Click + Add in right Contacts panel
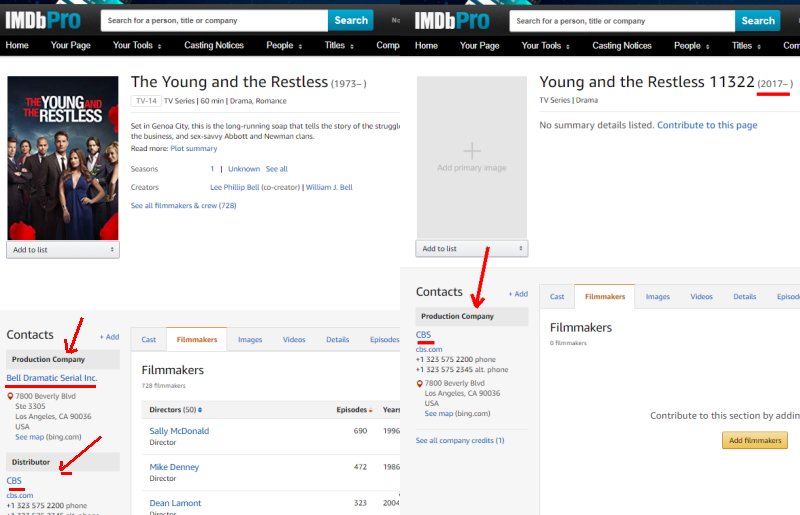 [x=518, y=294]
